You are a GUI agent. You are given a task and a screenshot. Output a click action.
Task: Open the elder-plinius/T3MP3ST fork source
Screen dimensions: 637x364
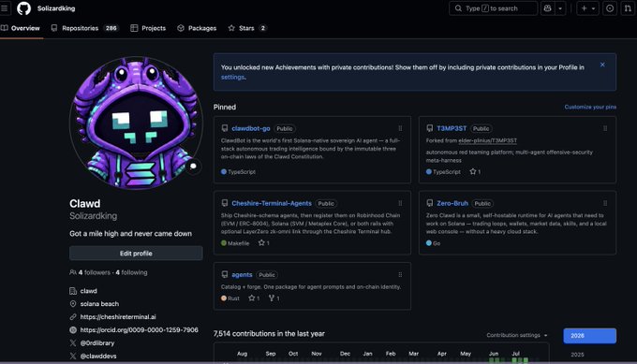click(x=487, y=140)
